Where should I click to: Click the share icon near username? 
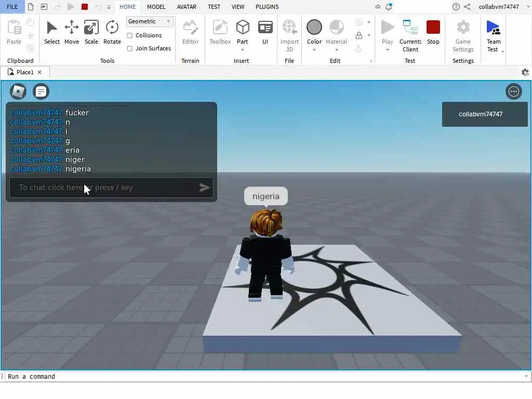click(x=467, y=7)
